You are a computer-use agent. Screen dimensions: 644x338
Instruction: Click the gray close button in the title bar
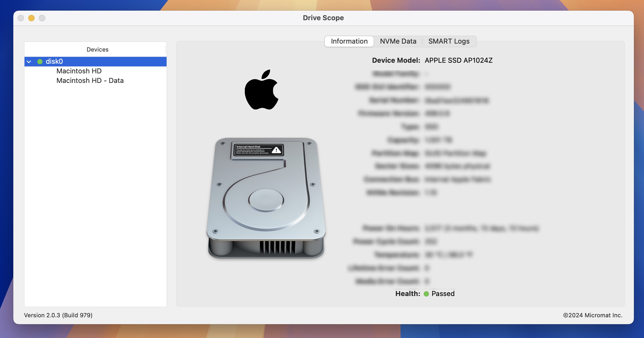tap(21, 18)
